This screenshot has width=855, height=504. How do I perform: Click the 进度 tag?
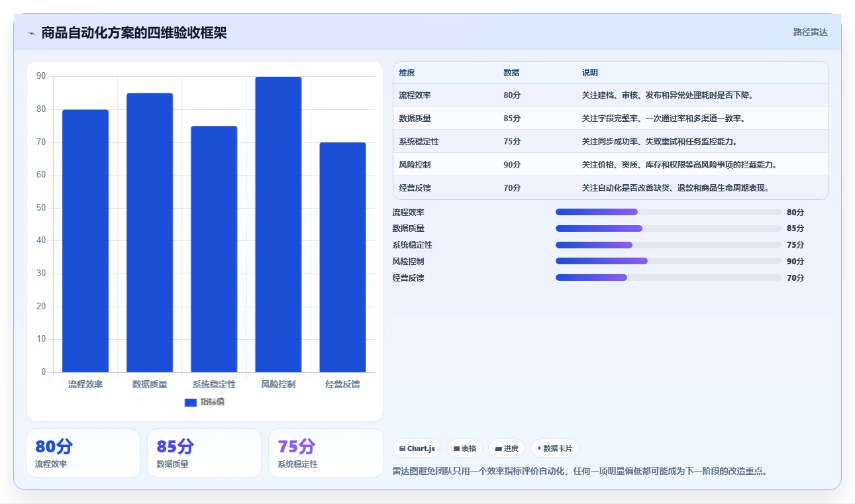(x=507, y=448)
